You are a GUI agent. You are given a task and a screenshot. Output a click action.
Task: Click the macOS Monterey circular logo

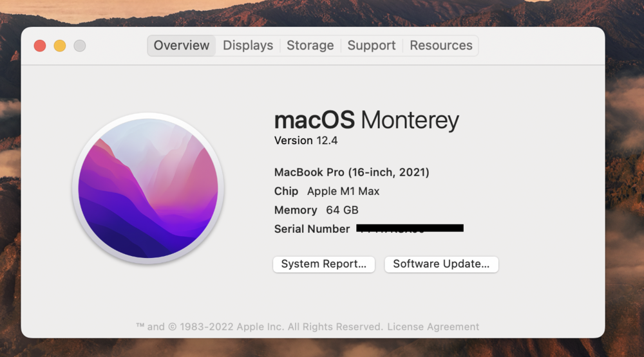click(148, 188)
